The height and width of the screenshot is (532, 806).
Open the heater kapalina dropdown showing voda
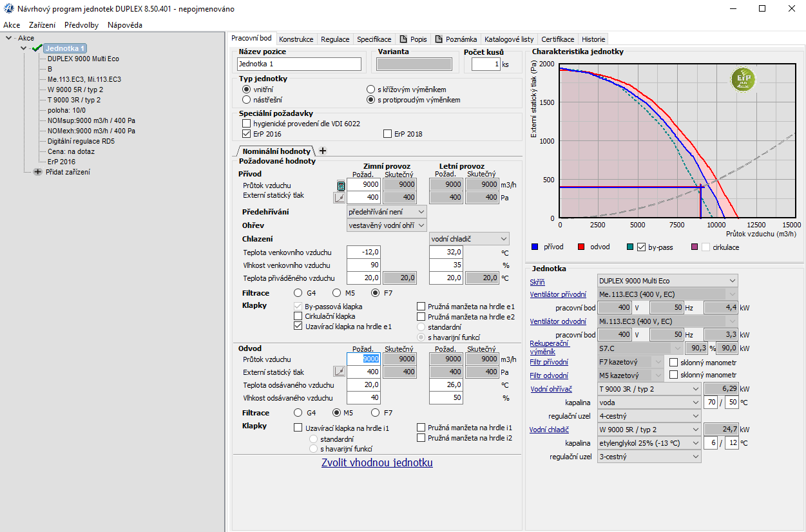point(648,403)
